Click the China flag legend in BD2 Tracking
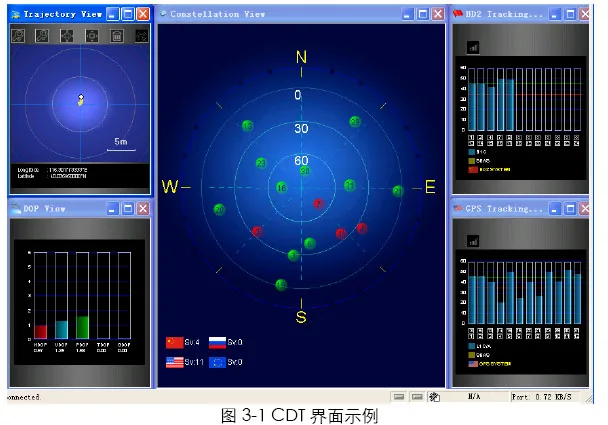The image size is (608, 425). coord(473,169)
